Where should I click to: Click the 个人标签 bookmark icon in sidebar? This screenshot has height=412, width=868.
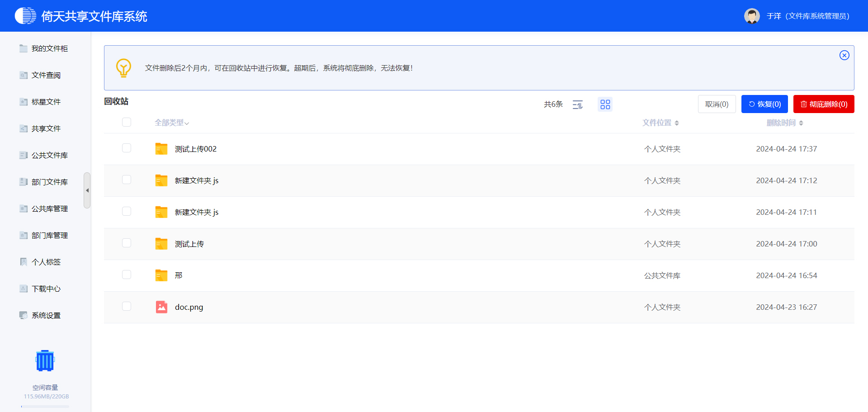tap(24, 262)
